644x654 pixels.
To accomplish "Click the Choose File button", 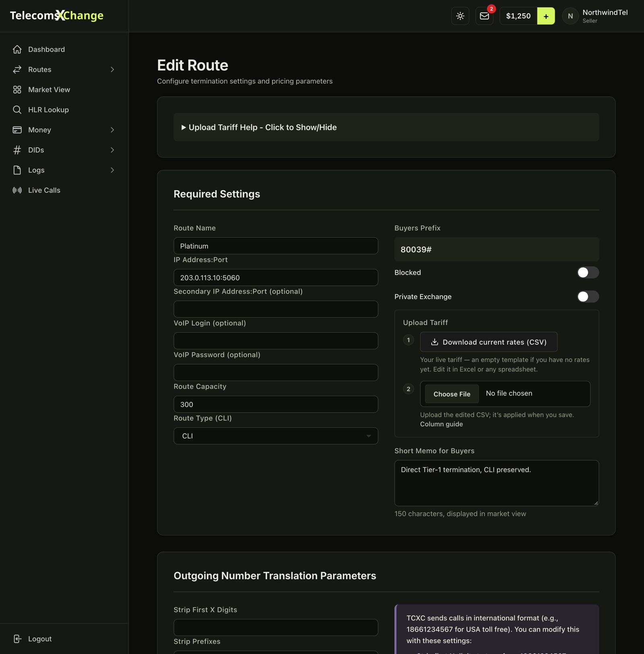I will [x=452, y=394].
